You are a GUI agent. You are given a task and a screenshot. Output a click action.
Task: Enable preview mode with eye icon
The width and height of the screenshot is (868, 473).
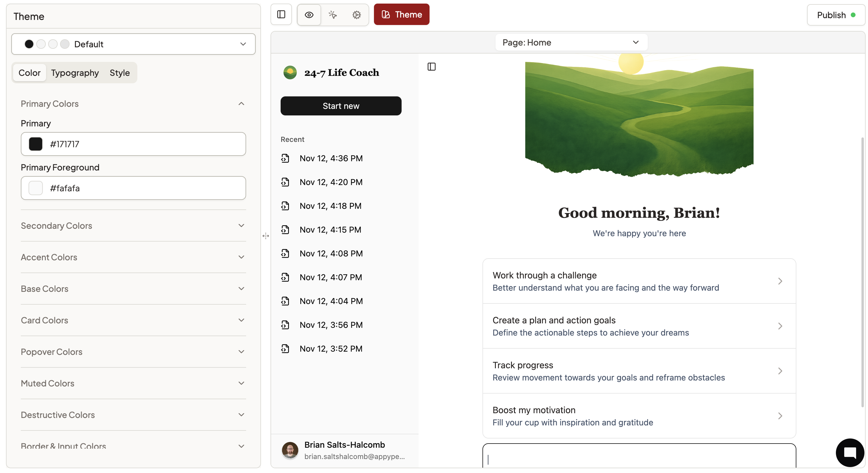click(x=309, y=15)
